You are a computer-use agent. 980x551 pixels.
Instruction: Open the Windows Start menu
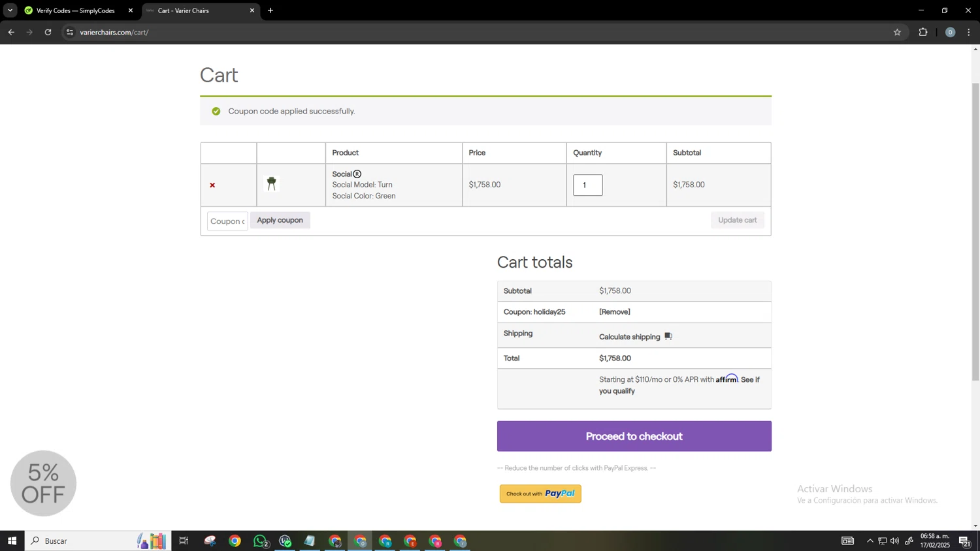point(12,541)
